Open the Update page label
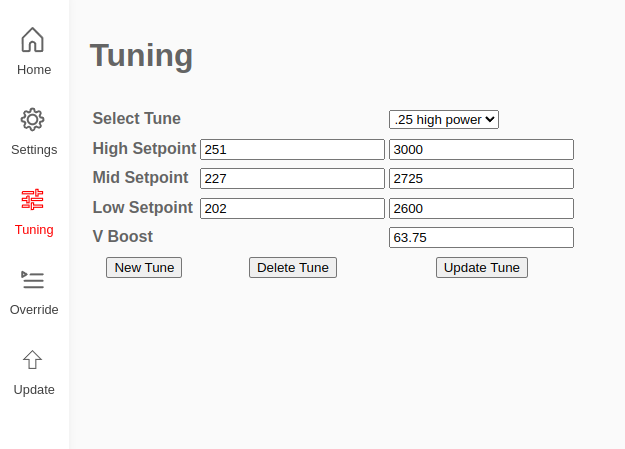 (34, 390)
